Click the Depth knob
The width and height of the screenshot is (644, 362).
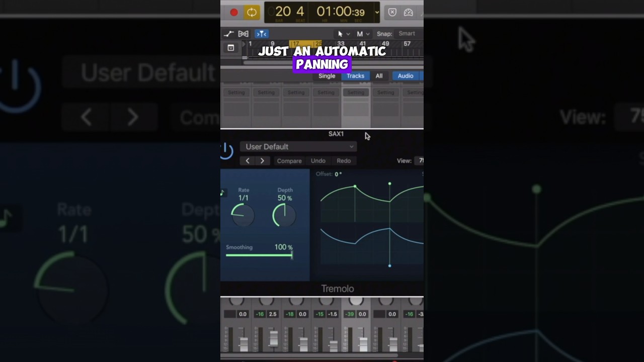click(x=284, y=215)
